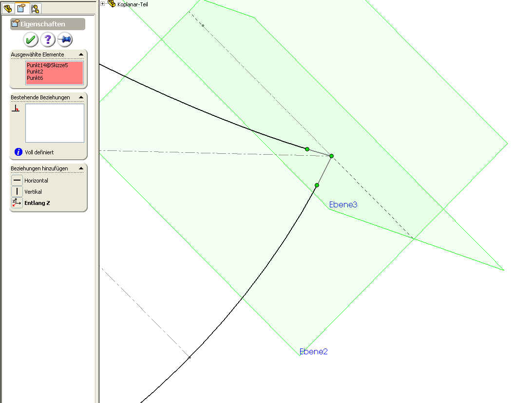Image resolution: width=532 pixels, height=403 pixels.
Task: Select Punkt6 in the selection list
Action: click(x=35, y=78)
